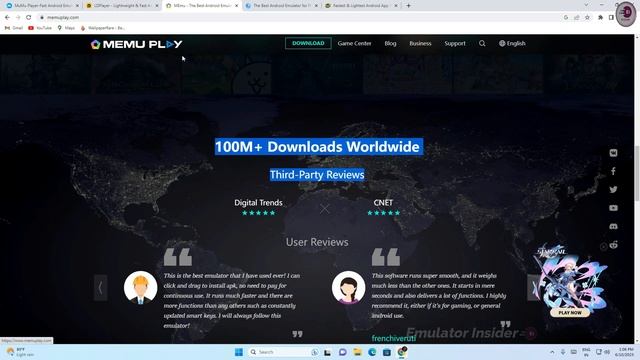Close the MEmu browser tab
The width and height of the screenshot is (640, 360).
click(236, 6)
